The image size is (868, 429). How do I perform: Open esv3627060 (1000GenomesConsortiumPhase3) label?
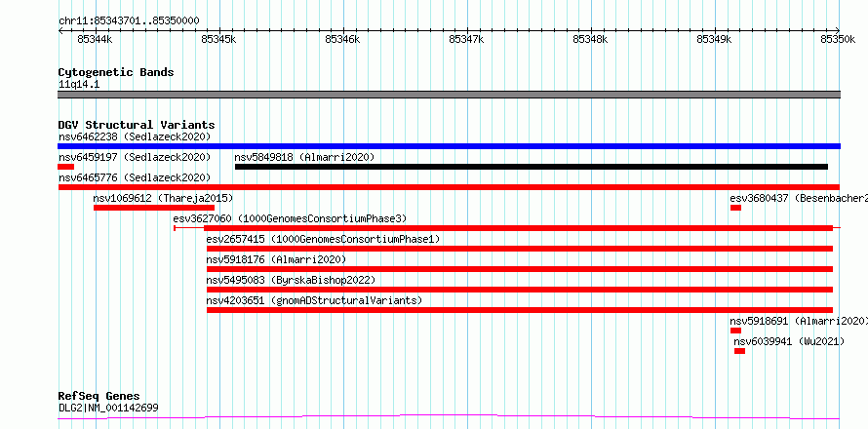[x=290, y=218]
